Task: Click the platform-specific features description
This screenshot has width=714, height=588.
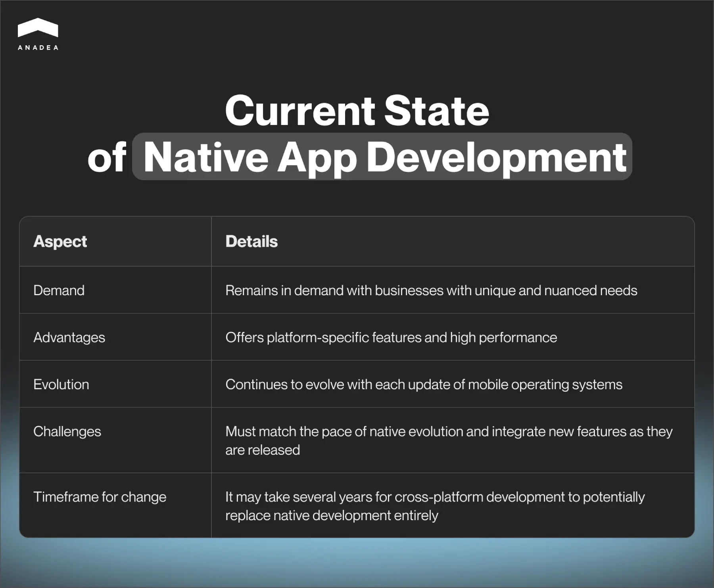Action: [392, 337]
